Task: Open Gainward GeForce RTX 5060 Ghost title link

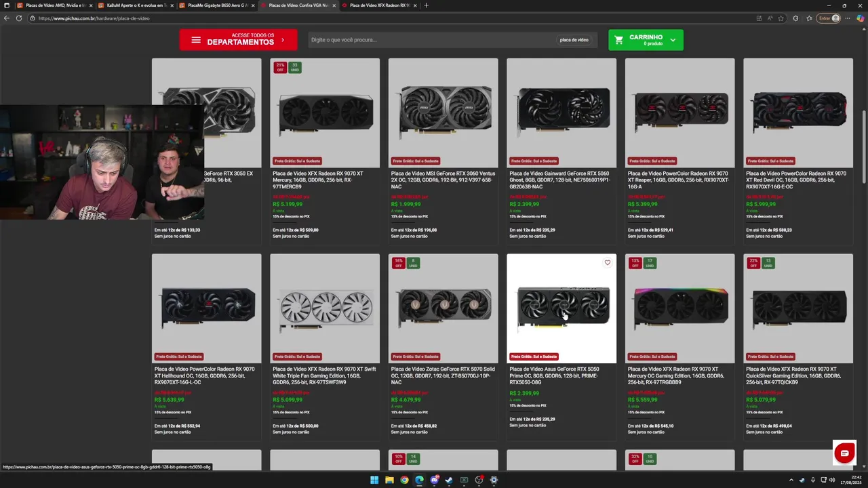Action: click(559, 180)
